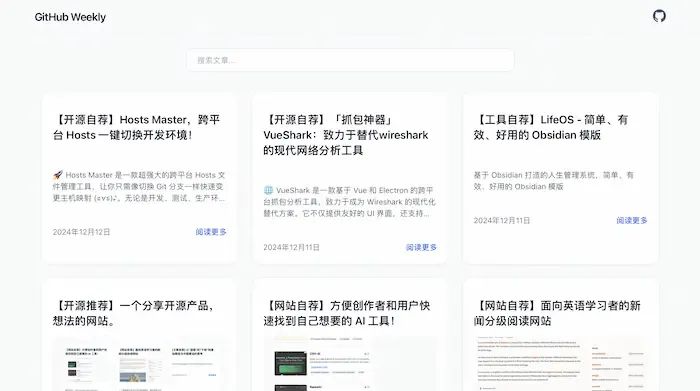700x391 pixels.
Task: Click the 2024年12月12日 date on first card
Action: pos(81,232)
